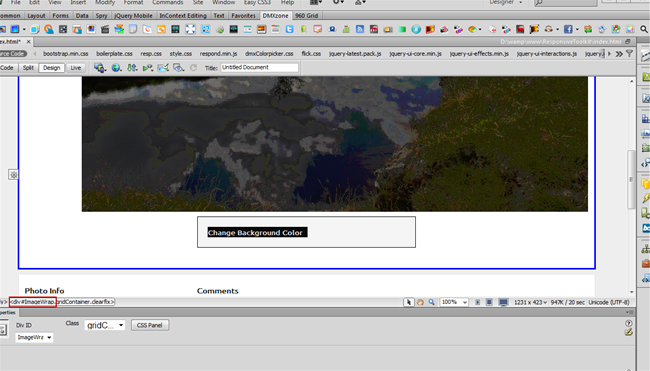Open the bootstrap.min.css related file
The width and height of the screenshot is (650, 371).
click(65, 54)
